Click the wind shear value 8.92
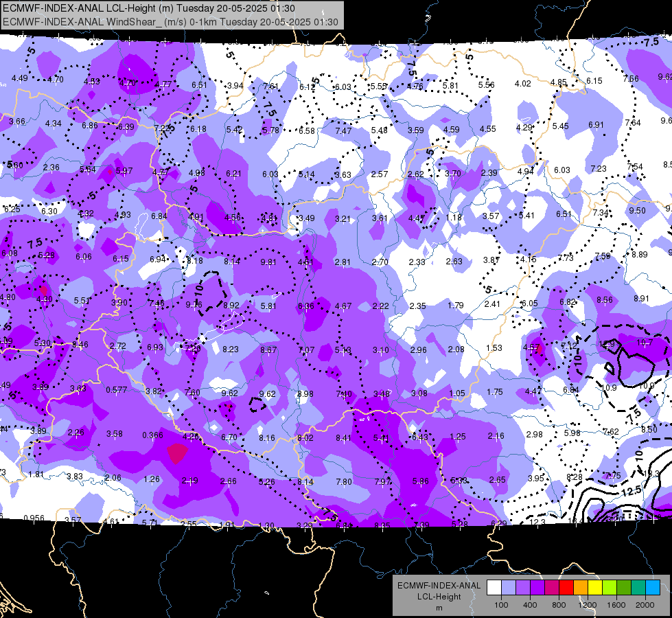The image size is (672, 618). [231, 306]
